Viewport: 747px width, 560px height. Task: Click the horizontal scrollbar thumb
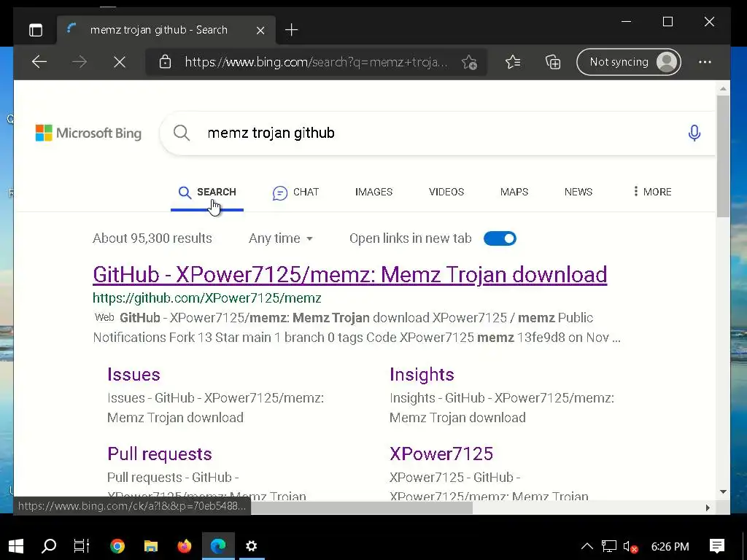tap(362, 508)
